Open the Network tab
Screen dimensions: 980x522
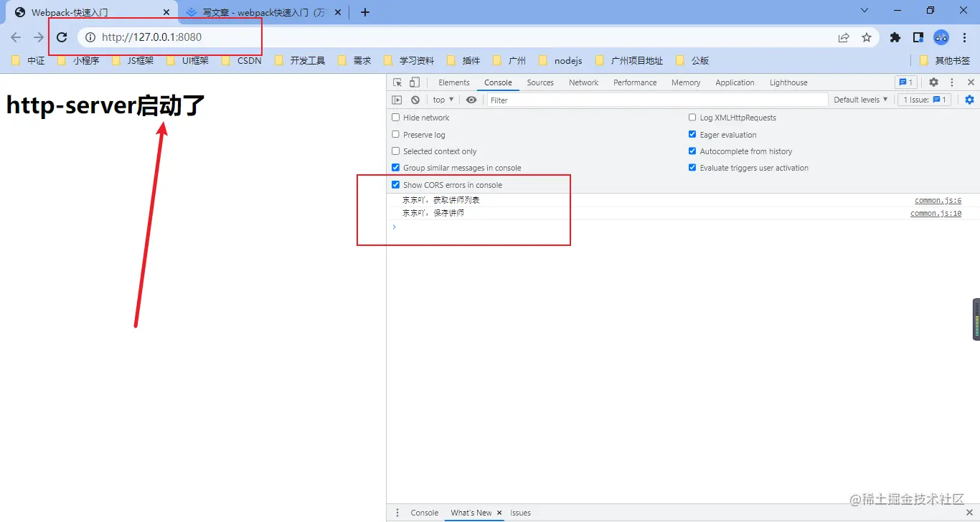(583, 82)
